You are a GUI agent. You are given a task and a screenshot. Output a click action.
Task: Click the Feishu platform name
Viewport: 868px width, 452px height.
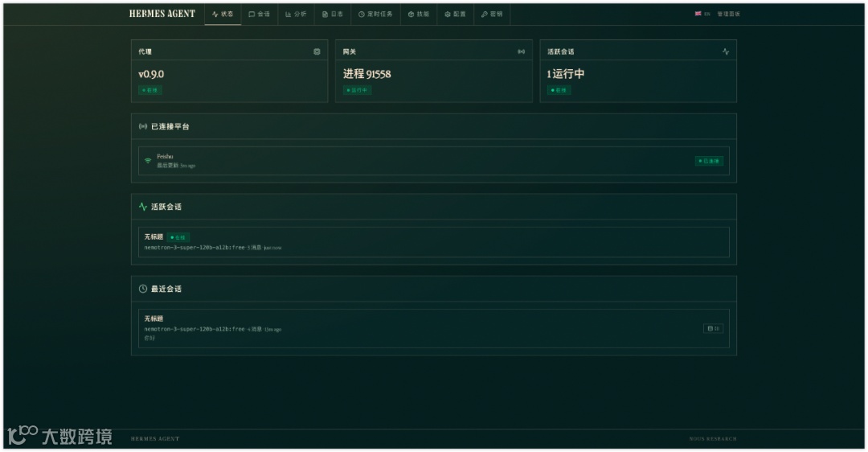click(x=165, y=156)
